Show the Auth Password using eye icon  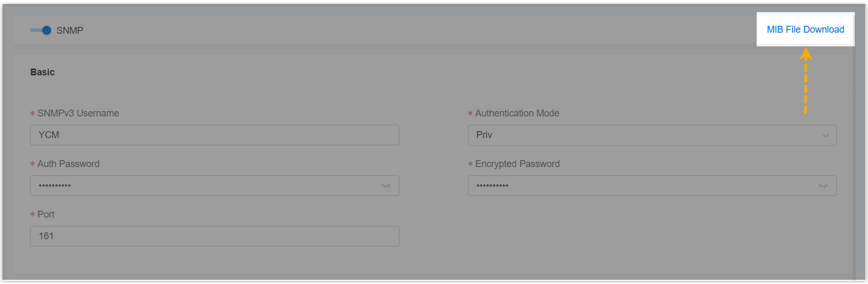(386, 186)
